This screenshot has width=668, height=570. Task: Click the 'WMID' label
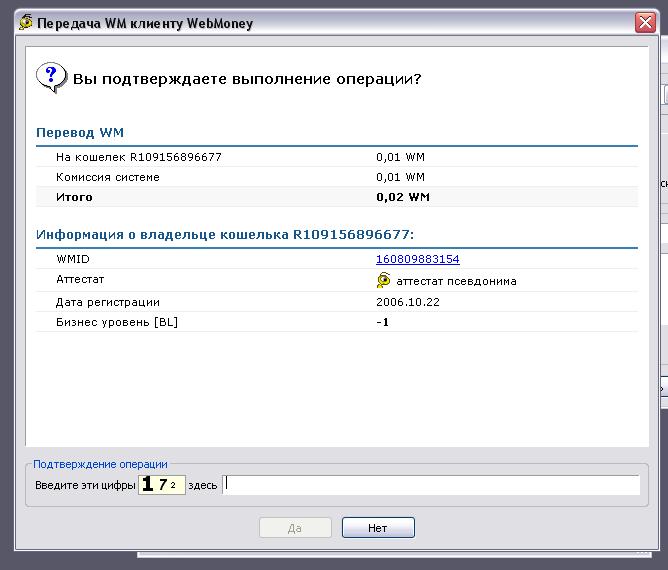pos(73,259)
